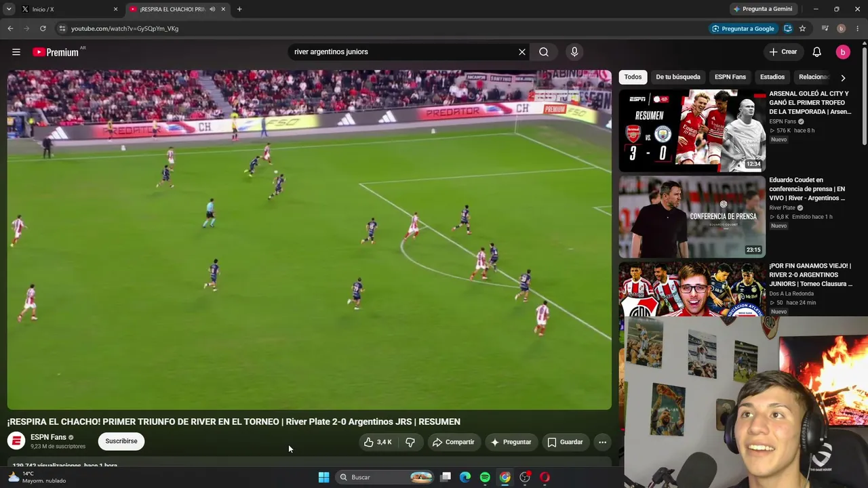The width and height of the screenshot is (868, 488).
Task: Save video with Guardar
Action: [x=565, y=442]
